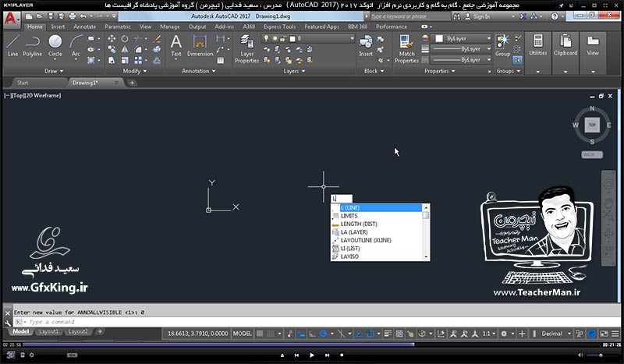The image size is (624, 364).
Task: Click the Group tool icon
Action: tap(502, 46)
